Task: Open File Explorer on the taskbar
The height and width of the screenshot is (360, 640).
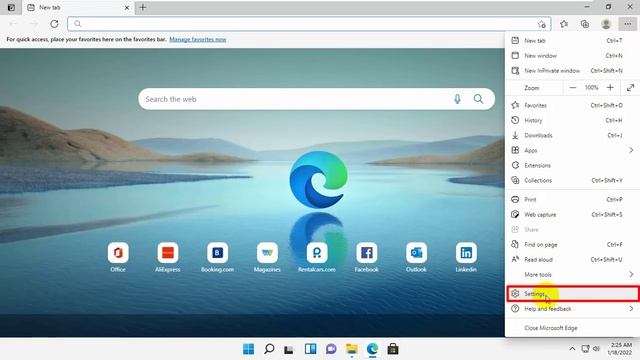Action: click(352, 349)
